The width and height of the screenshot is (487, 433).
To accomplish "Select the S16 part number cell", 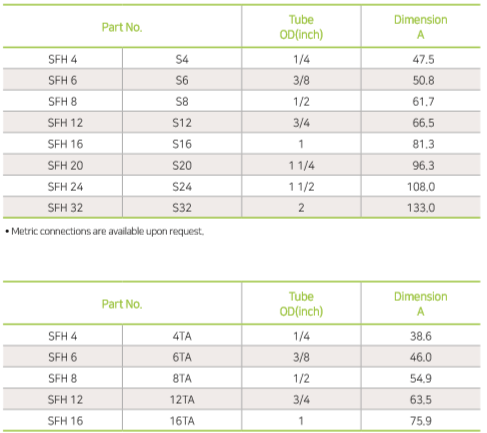I will tap(182, 144).
